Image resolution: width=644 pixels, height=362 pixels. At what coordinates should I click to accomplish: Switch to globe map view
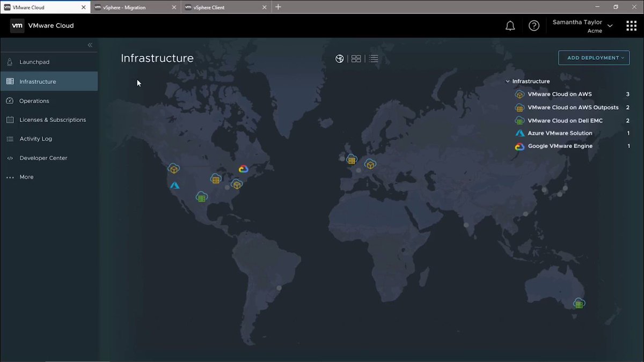(340, 58)
